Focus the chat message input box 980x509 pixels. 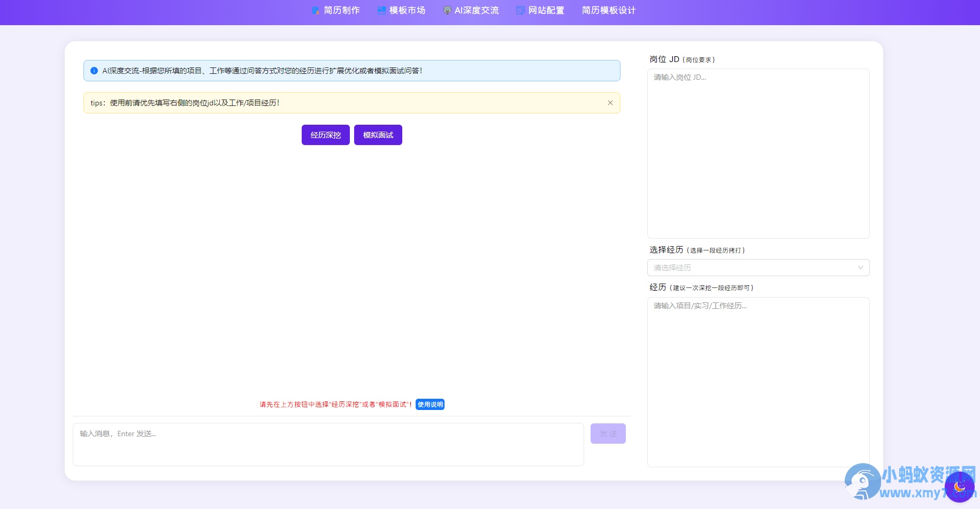328,444
